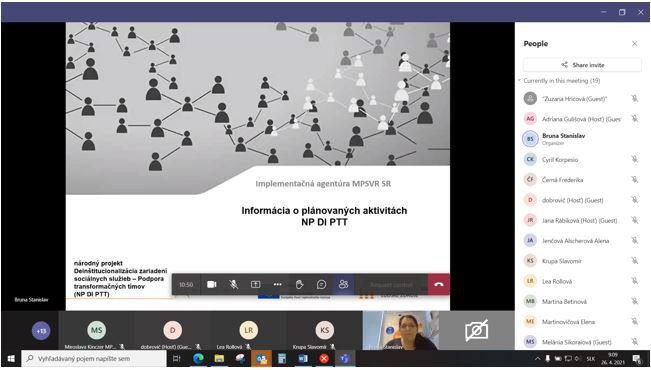Open the share content tray icon
The width and height of the screenshot is (651, 370).
click(255, 284)
